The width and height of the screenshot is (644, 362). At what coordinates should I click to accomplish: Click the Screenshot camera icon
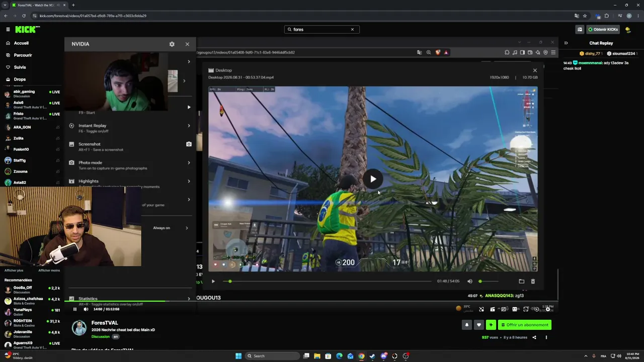(x=189, y=144)
